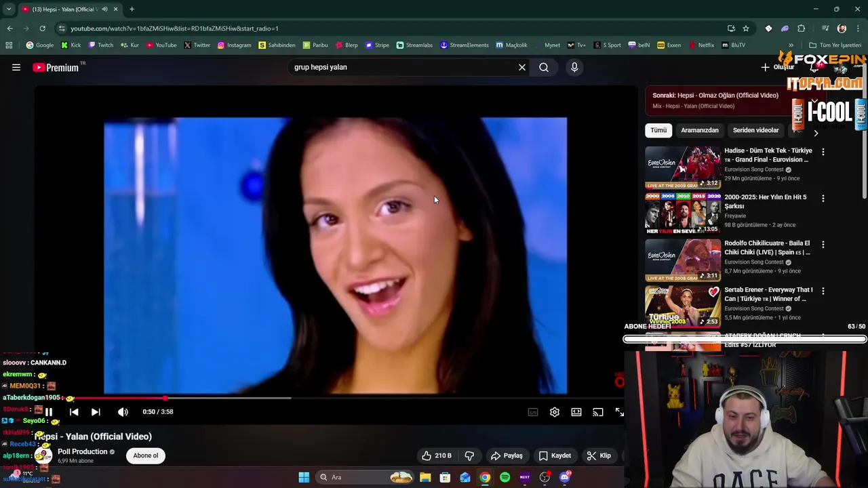Dislike the video with thumbs down
Image resolution: width=868 pixels, height=488 pixels.
click(x=469, y=455)
